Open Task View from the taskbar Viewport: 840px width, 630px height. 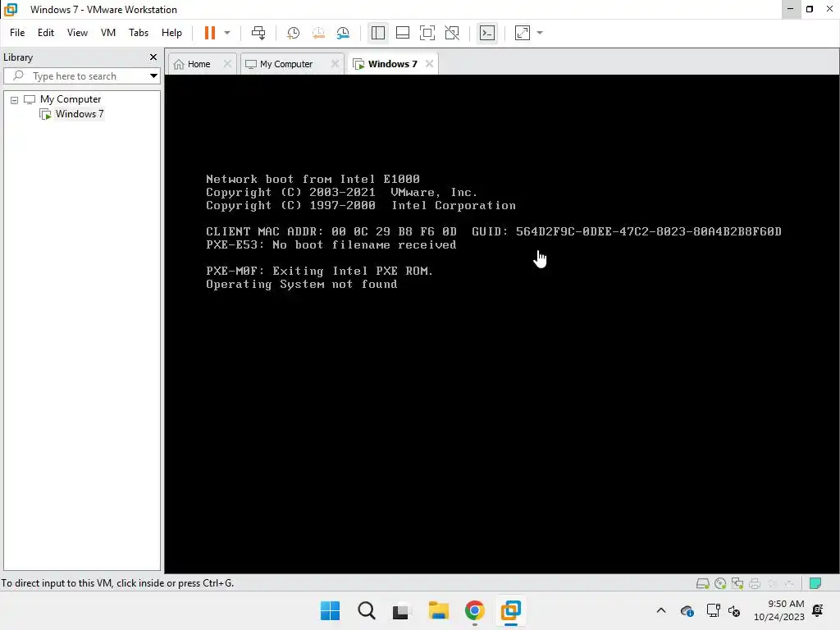pos(400,610)
